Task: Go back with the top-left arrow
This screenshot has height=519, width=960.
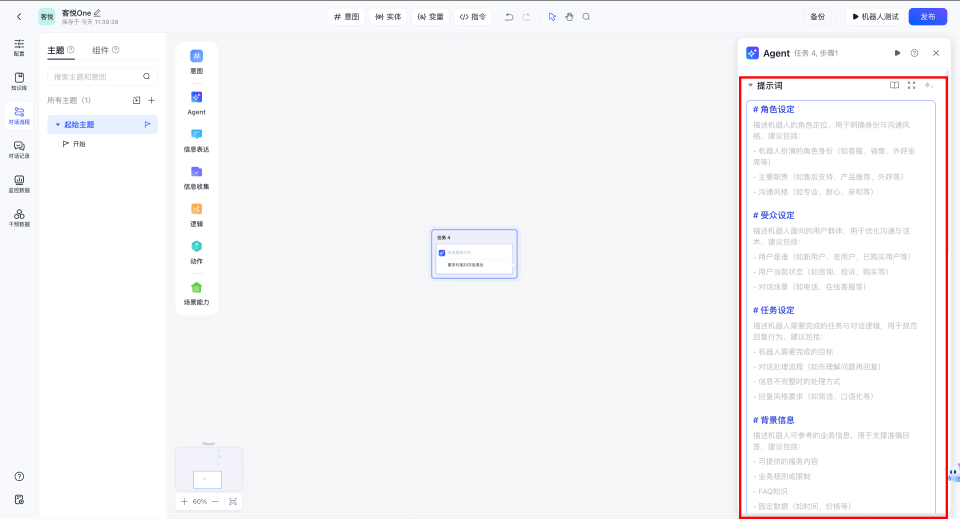Action: (19, 17)
